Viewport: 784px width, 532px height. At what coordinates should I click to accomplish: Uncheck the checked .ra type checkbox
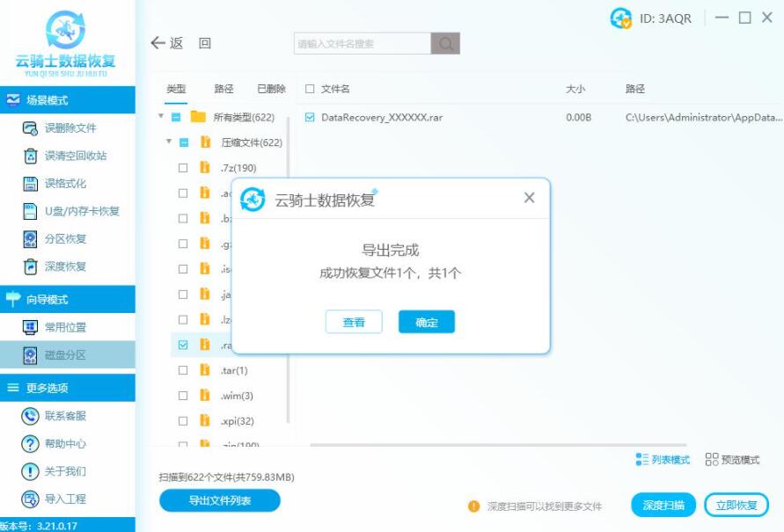[183, 345]
